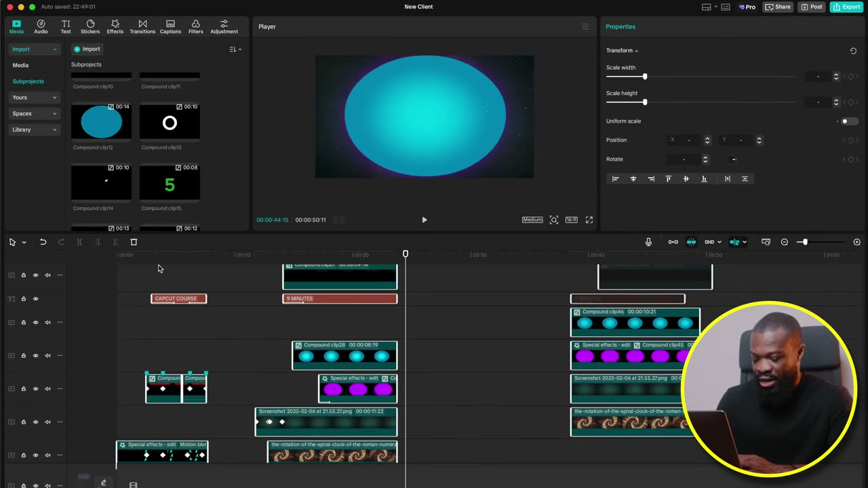Hide the Compound clip46 track

point(35,323)
